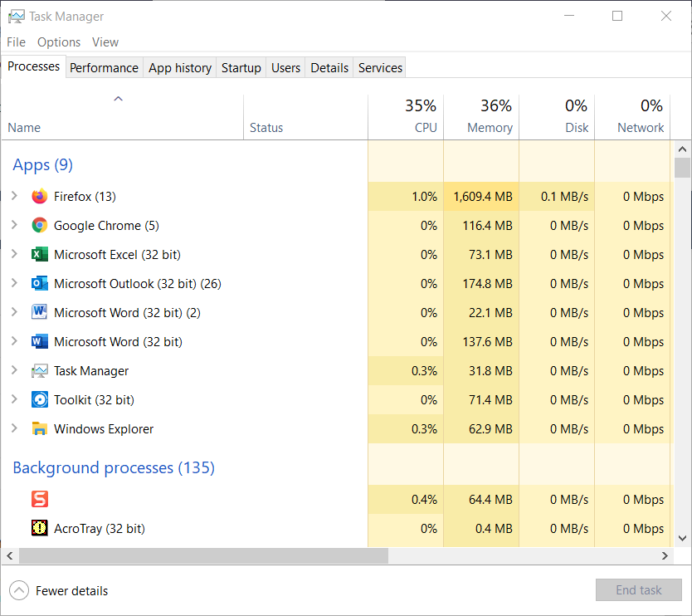Expand the single Microsoft Word (32 bit) row

point(14,341)
